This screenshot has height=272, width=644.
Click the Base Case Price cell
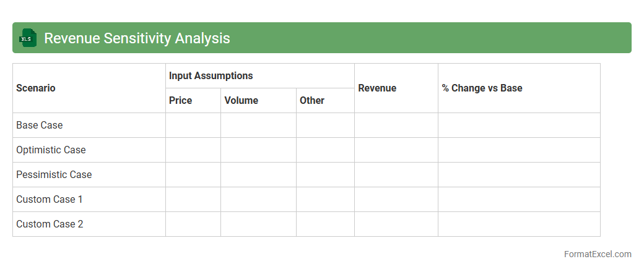click(193, 125)
